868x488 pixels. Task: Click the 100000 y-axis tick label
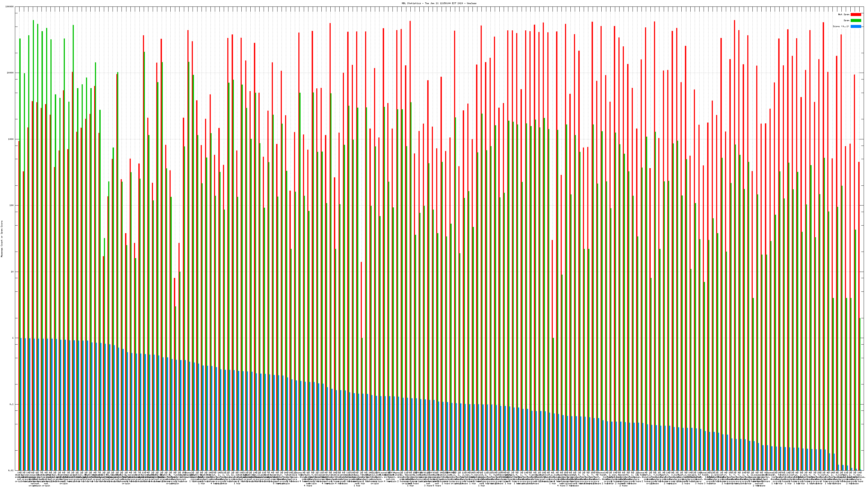[x=10, y=7]
